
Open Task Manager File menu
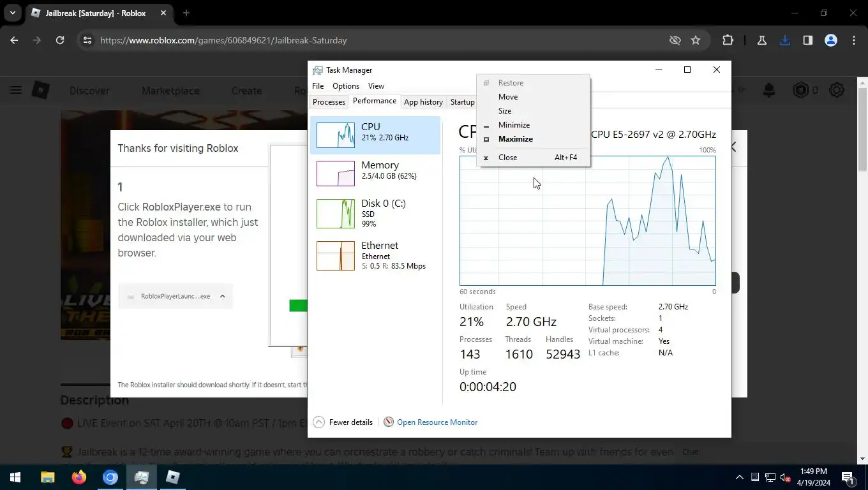pos(318,86)
